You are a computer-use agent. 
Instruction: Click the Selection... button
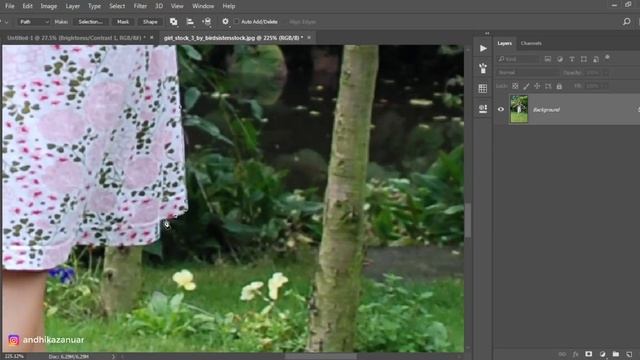click(x=91, y=22)
